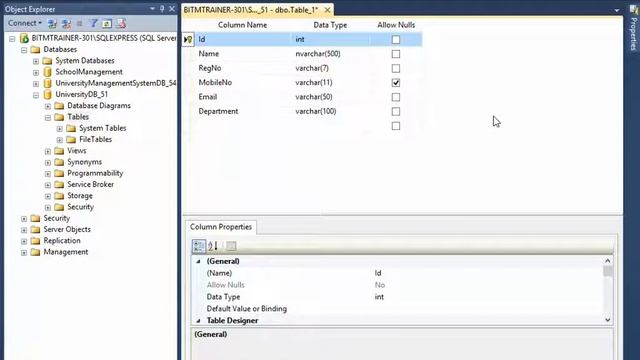Viewport: 640px width, 360px height.
Task: Click the varchar(100) data type cell
Action: [331, 111]
